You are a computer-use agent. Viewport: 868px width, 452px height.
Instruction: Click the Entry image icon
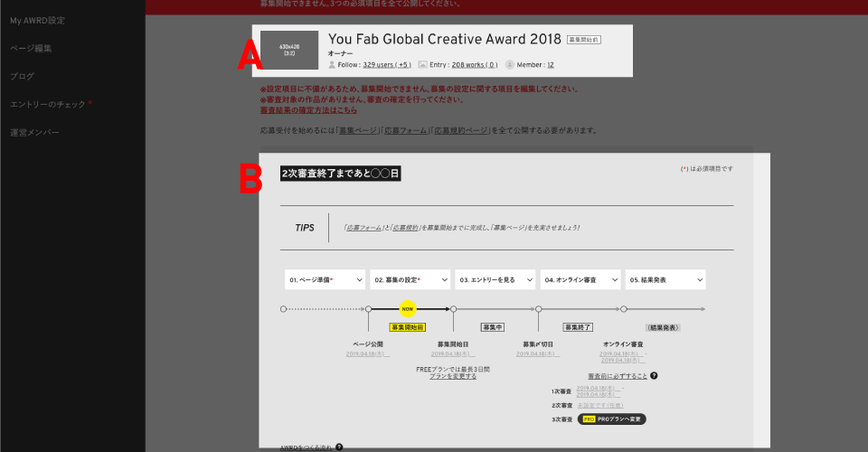point(422,65)
